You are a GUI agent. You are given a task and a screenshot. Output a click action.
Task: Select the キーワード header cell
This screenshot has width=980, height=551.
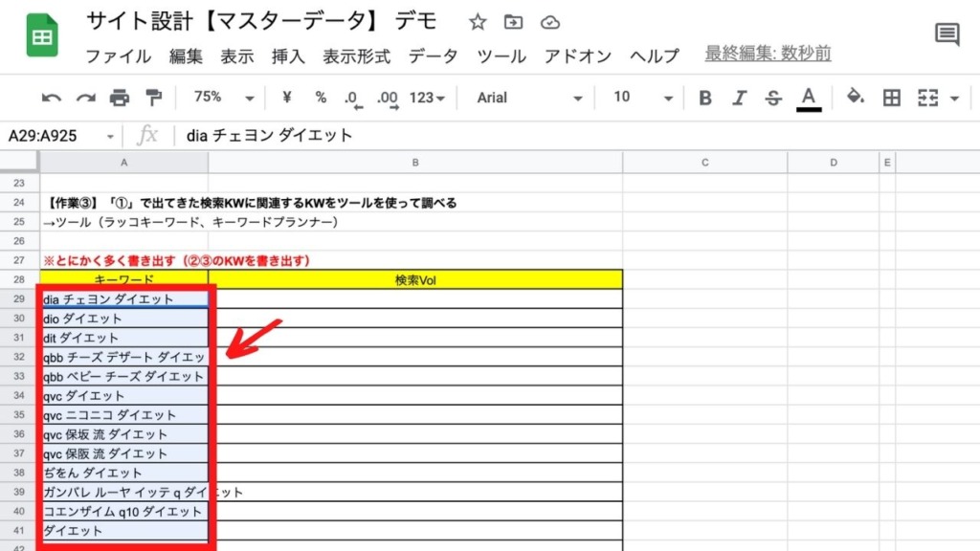click(123, 280)
